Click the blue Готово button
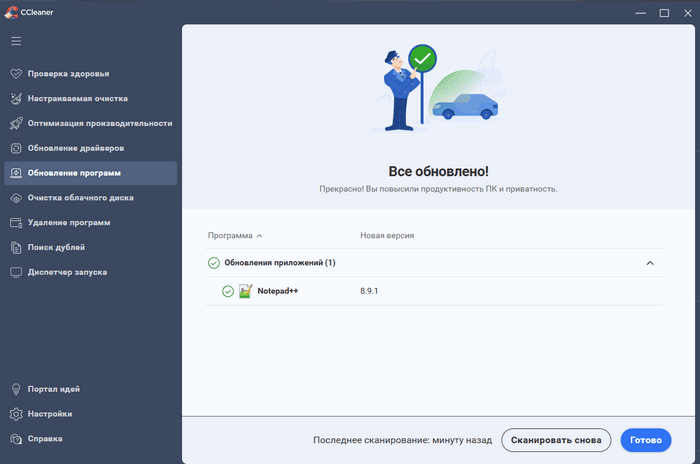Image resolution: width=700 pixels, height=464 pixels. 645,440
